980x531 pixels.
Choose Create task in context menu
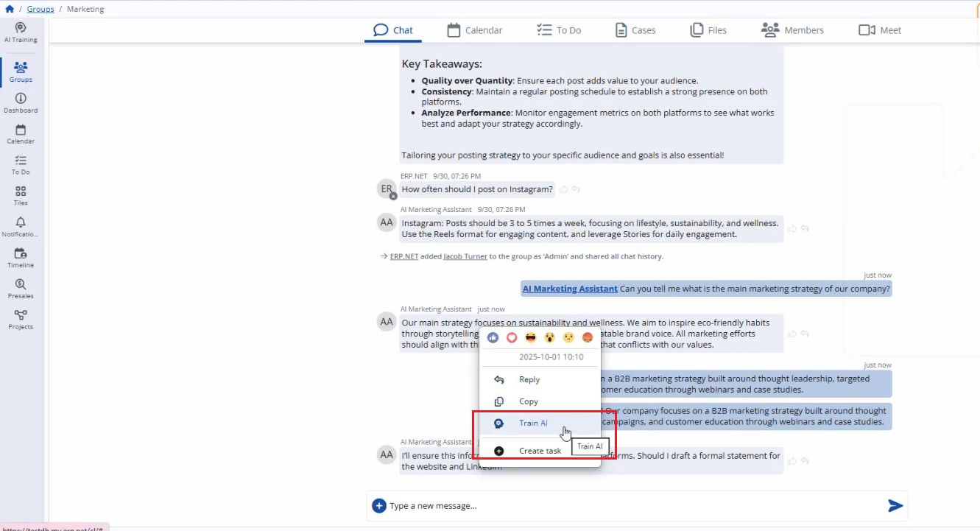tap(540, 451)
